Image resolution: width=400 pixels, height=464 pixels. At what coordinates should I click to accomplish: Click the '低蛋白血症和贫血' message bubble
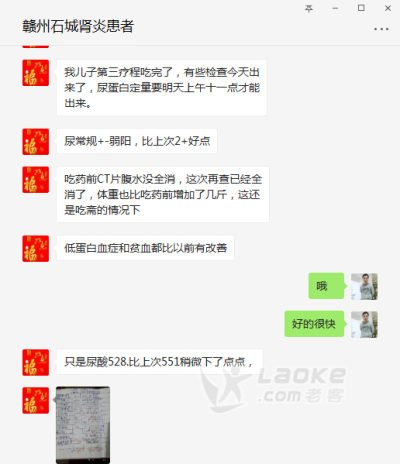click(x=145, y=248)
